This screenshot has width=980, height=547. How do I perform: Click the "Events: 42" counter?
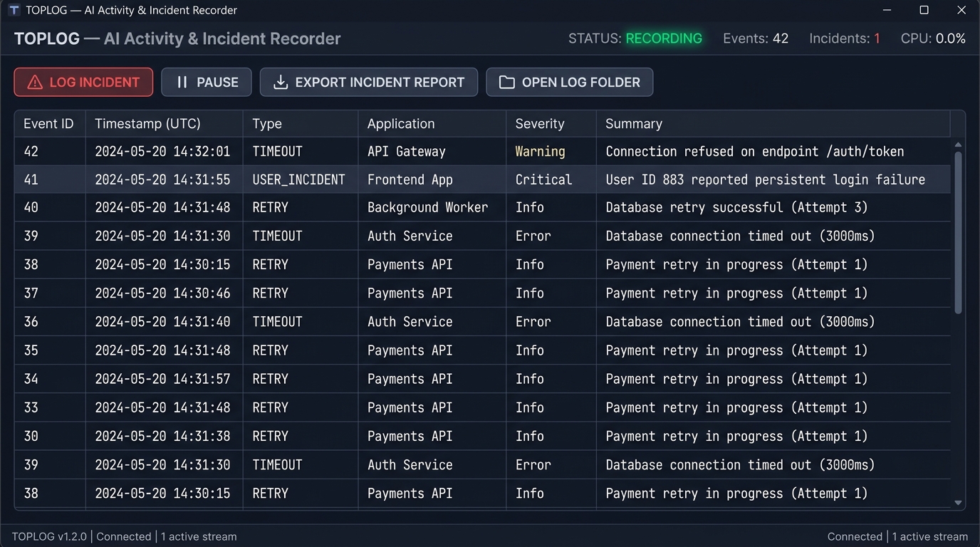pos(756,38)
